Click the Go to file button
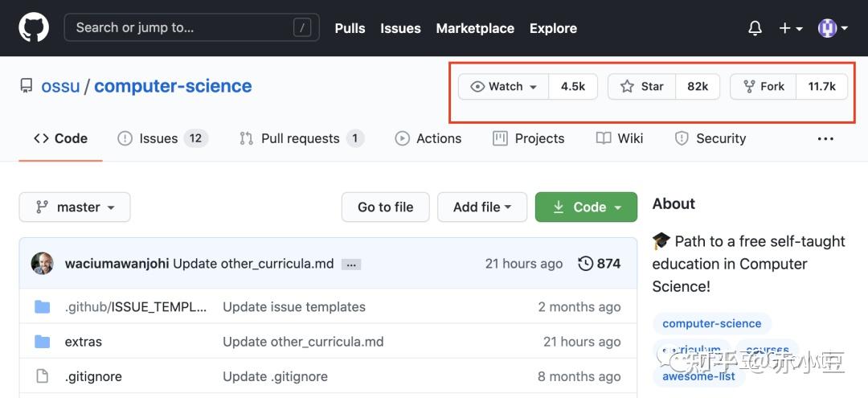The image size is (868, 398). (385, 207)
